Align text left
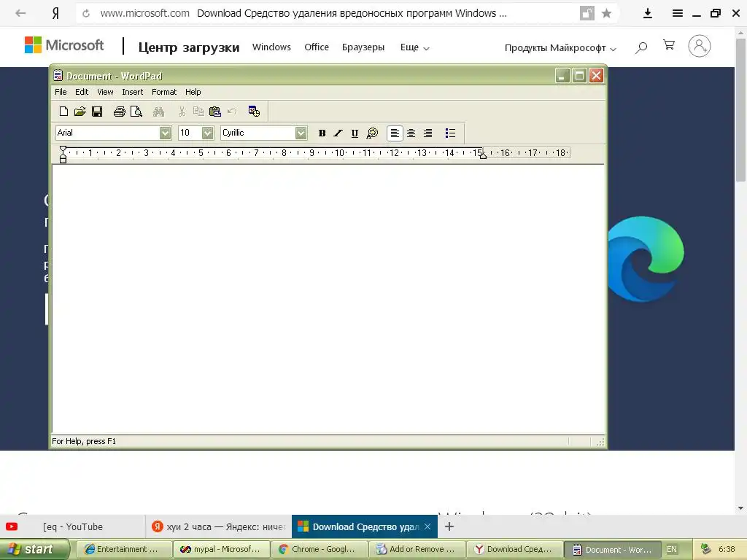The image size is (747, 560). tap(395, 133)
